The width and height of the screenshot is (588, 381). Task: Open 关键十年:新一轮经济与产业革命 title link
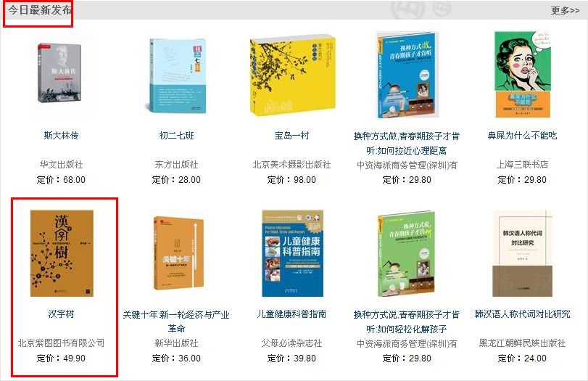176,321
